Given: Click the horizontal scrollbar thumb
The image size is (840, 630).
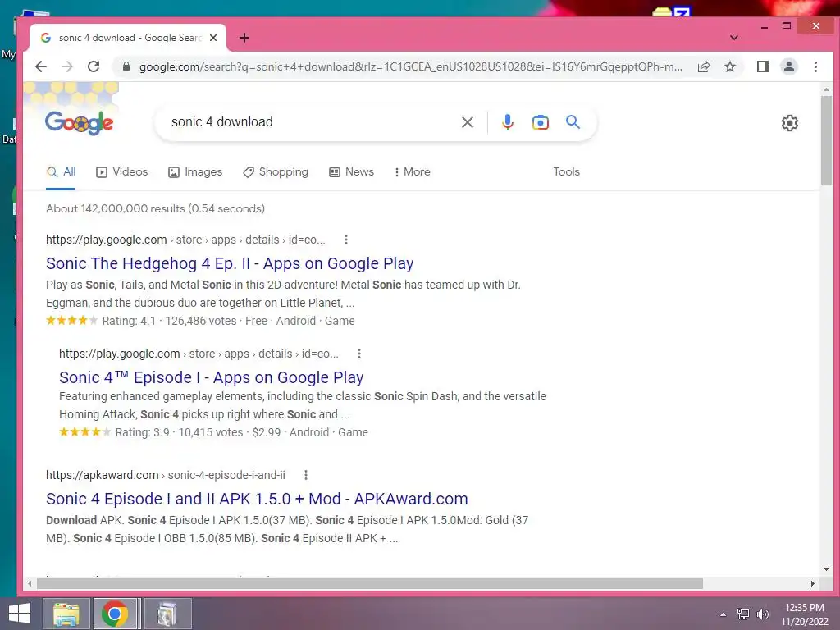Looking at the screenshot, I should point(370,583).
